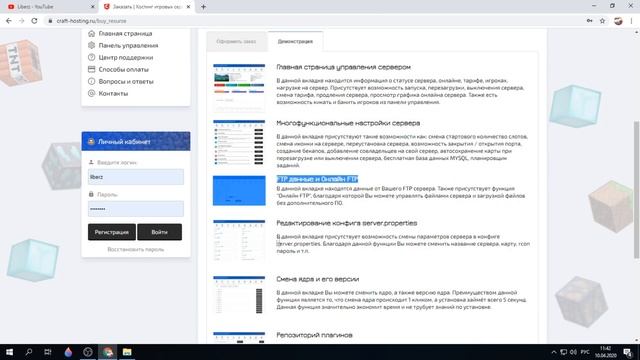Open the Chrome three-dot menu
This screenshot has height=360, width=640.
[631, 21]
